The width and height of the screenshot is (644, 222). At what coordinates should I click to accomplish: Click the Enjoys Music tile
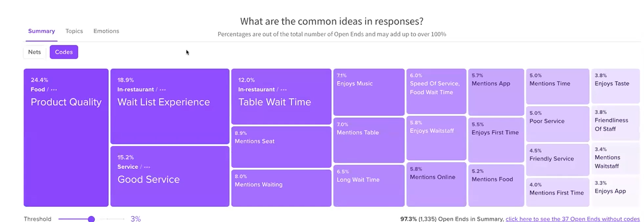(369, 92)
